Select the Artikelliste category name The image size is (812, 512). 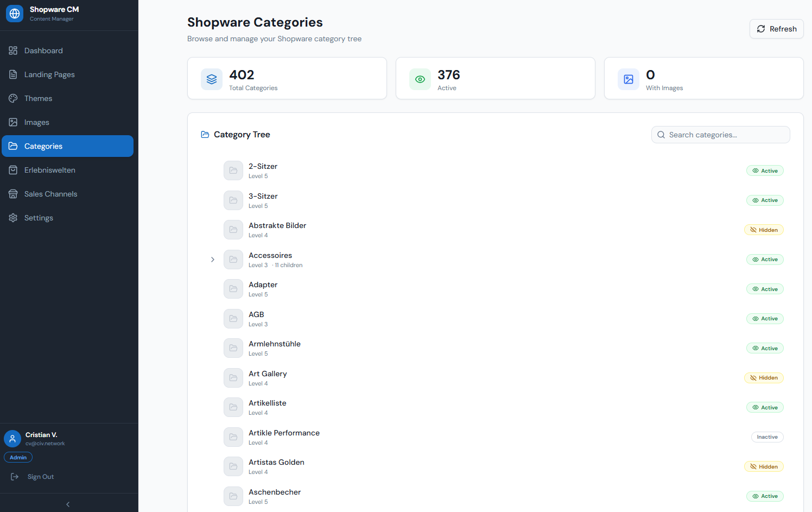point(267,403)
